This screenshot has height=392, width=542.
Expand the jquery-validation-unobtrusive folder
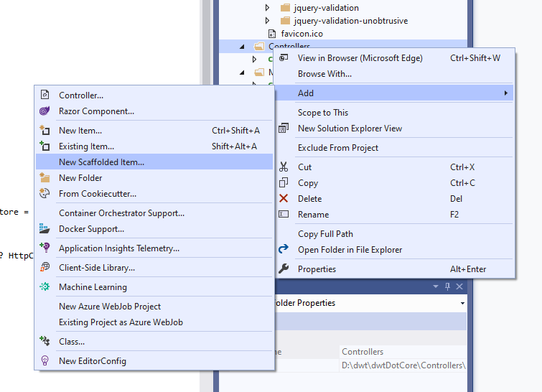click(x=268, y=21)
